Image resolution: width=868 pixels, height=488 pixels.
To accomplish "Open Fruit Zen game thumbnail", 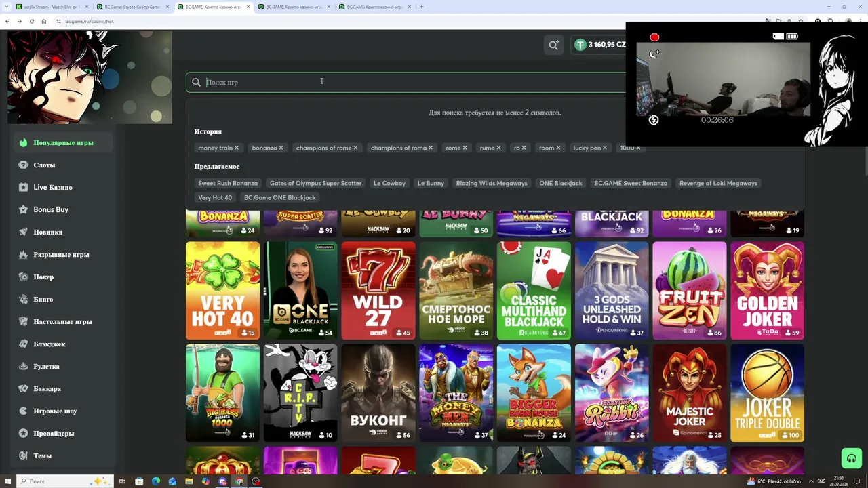I will click(x=689, y=290).
